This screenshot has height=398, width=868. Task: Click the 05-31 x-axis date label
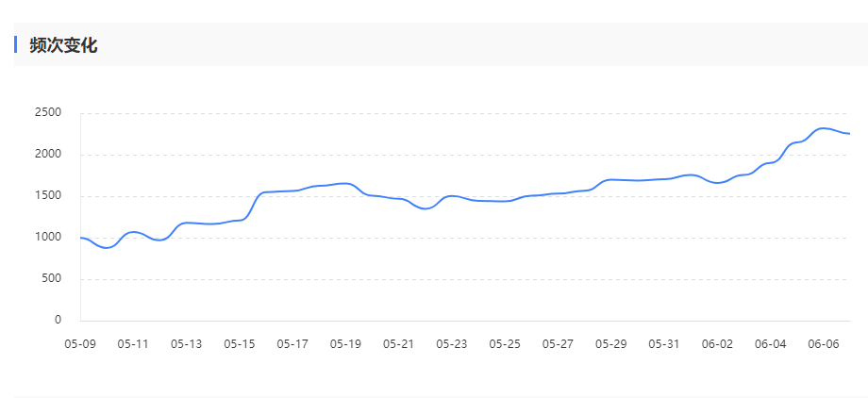tap(664, 344)
